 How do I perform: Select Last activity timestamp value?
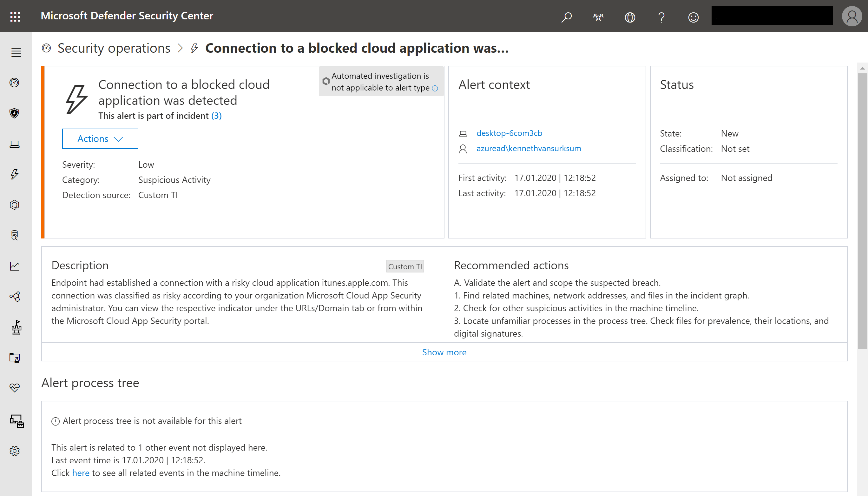pyautogui.click(x=555, y=193)
